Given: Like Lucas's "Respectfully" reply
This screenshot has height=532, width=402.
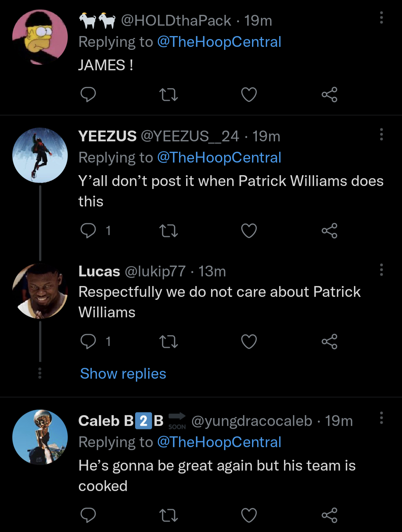Looking at the screenshot, I should (x=249, y=342).
